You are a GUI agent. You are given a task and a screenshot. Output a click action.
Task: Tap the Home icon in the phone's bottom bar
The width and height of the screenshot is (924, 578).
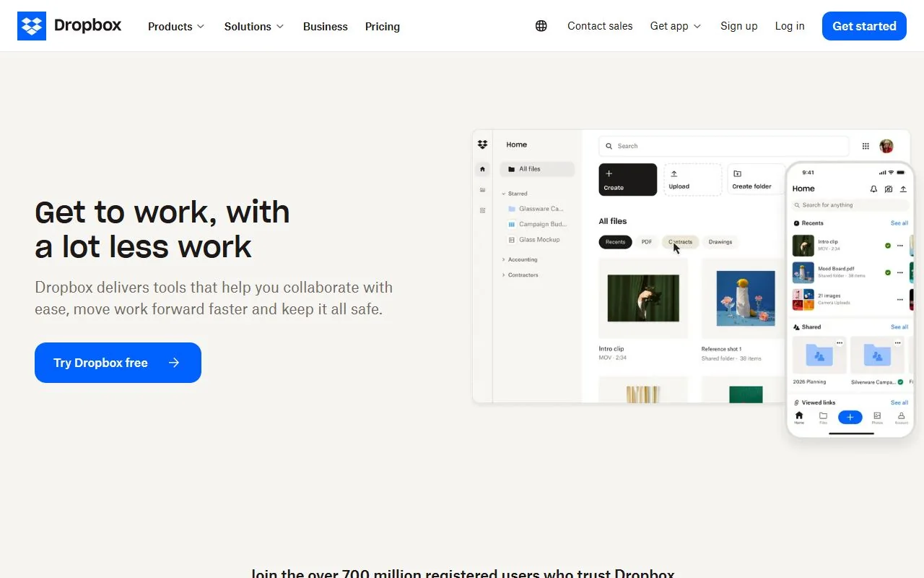click(x=799, y=417)
